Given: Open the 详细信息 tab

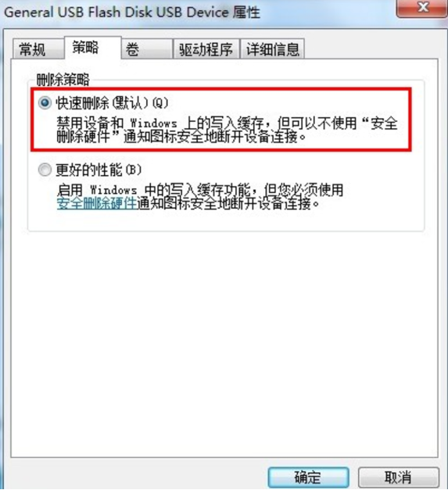Looking at the screenshot, I should 272,49.
